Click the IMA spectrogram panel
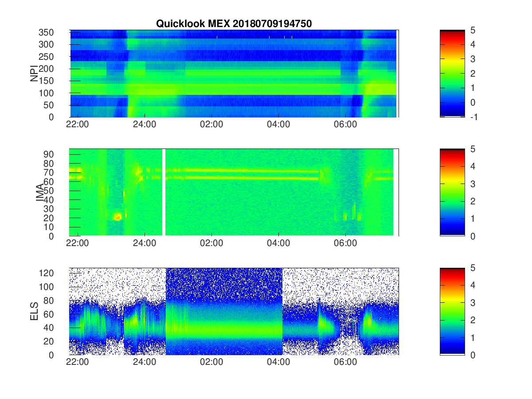 [234, 192]
